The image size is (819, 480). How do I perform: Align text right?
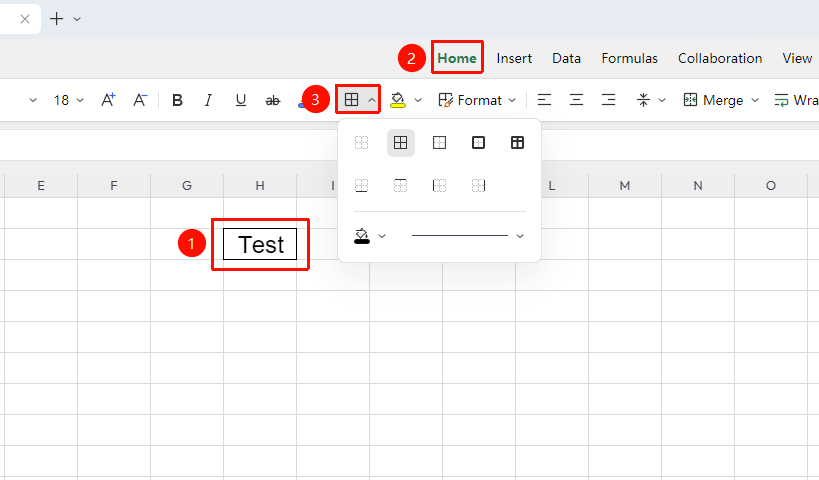tap(609, 100)
